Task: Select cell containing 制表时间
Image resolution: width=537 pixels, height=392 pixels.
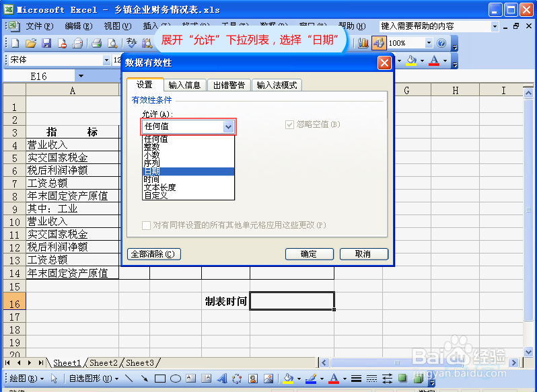Action: coord(225,301)
